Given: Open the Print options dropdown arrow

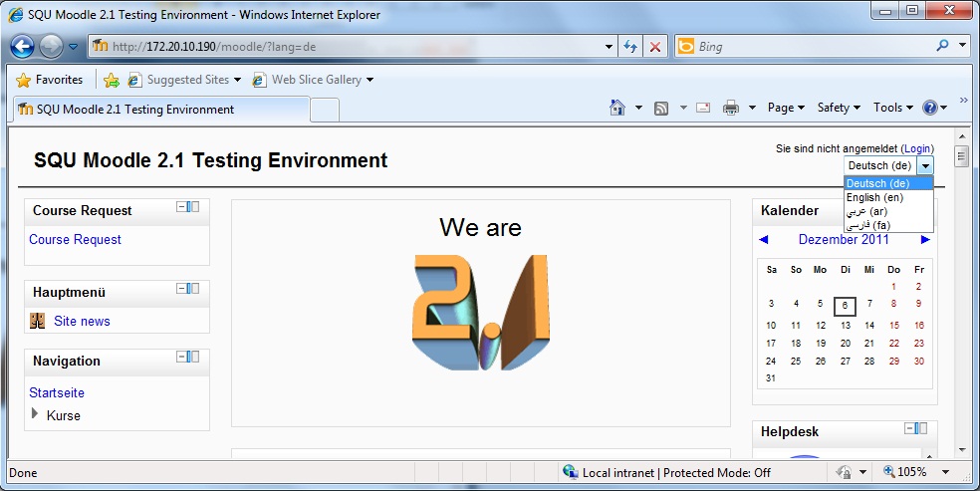Looking at the screenshot, I should coord(753,109).
